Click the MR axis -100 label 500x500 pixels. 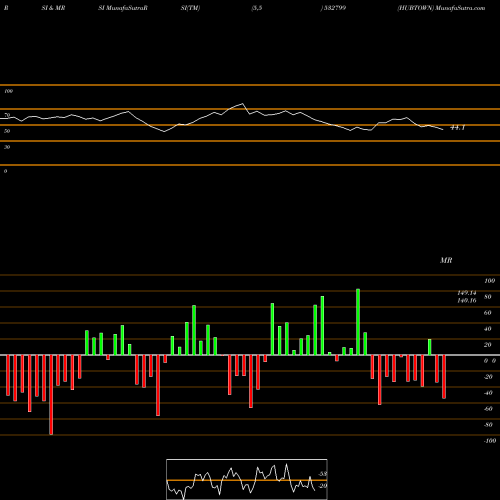(x=490, y=441)
